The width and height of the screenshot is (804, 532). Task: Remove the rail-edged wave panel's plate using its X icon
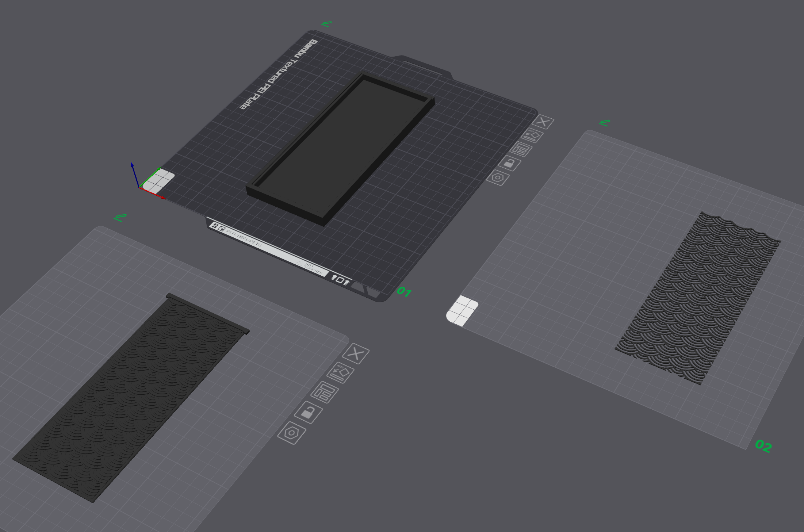(x=356, y=354)
